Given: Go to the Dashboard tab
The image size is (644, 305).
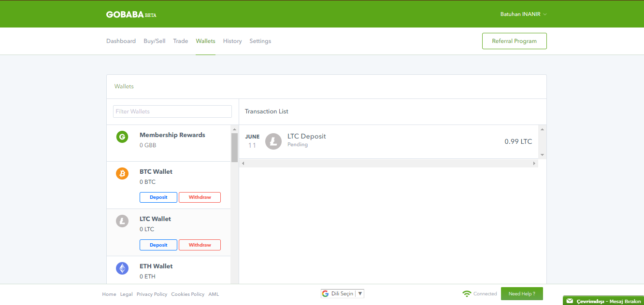Looking at the screenshot, I should point(121,41).
